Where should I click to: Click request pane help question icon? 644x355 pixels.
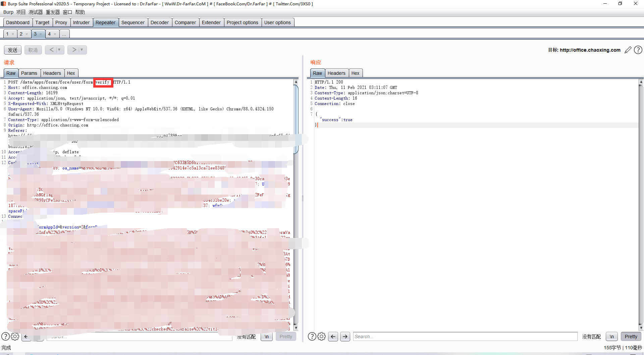pos(5,336)
